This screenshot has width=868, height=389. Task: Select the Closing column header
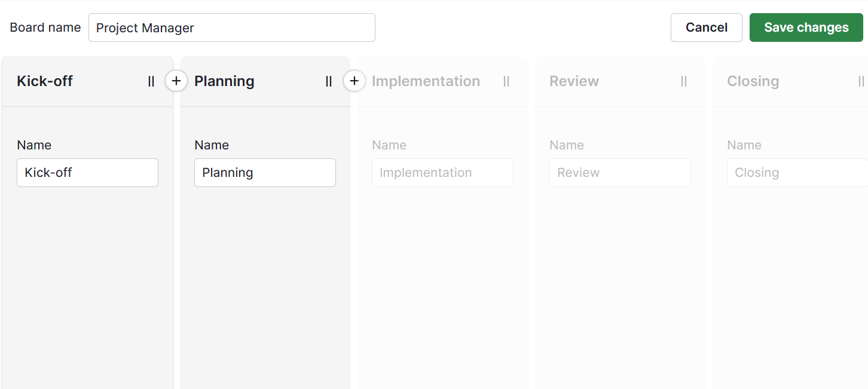pyautogui.click(x=753, y=81)
